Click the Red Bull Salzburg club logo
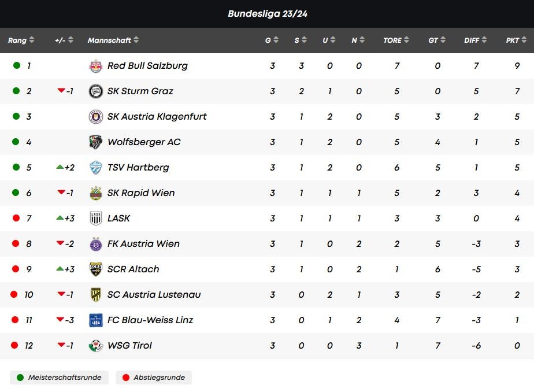Image resolution: width=534 pixels, height=392 pixels. pos(96,66)
